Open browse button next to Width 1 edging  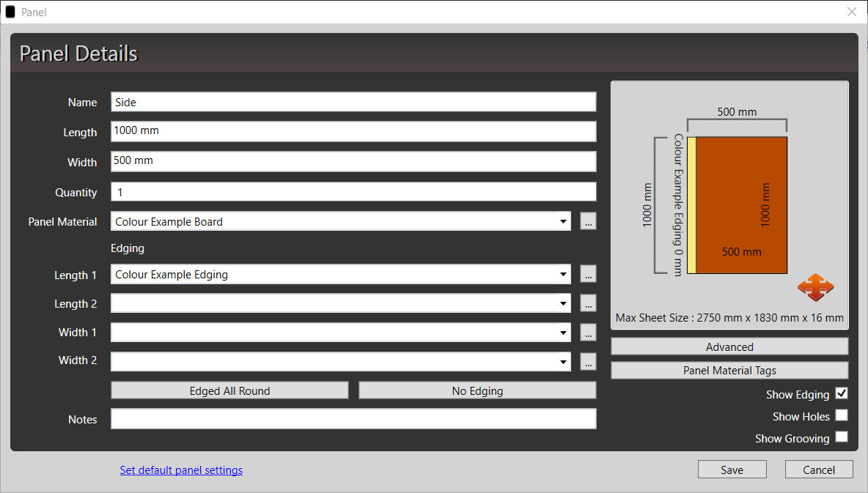coord(588,333)
